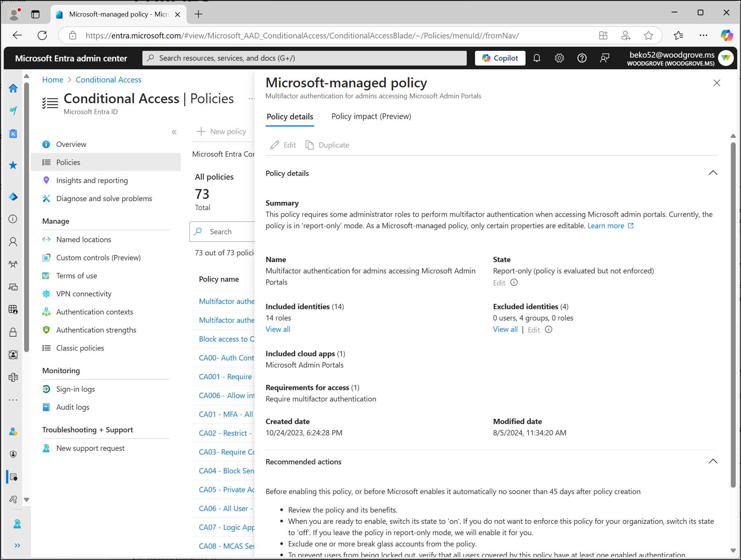Create a New policy
Image resolution: width=741 pixels, height=560 pixels.
pos(222,131)
